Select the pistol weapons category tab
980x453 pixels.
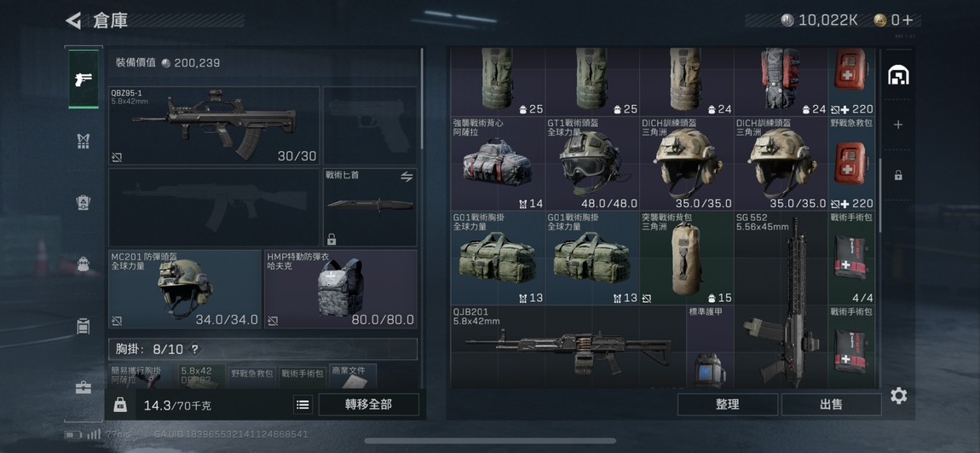84,78
